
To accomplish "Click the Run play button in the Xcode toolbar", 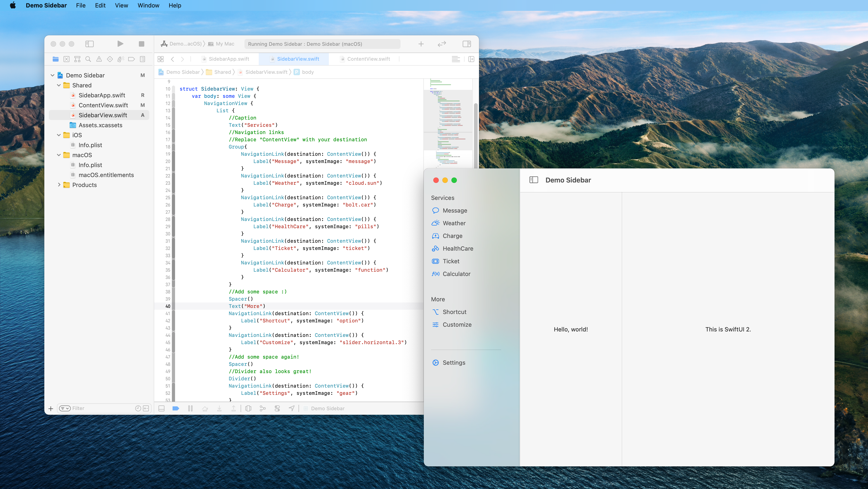I will click(120, 44).
